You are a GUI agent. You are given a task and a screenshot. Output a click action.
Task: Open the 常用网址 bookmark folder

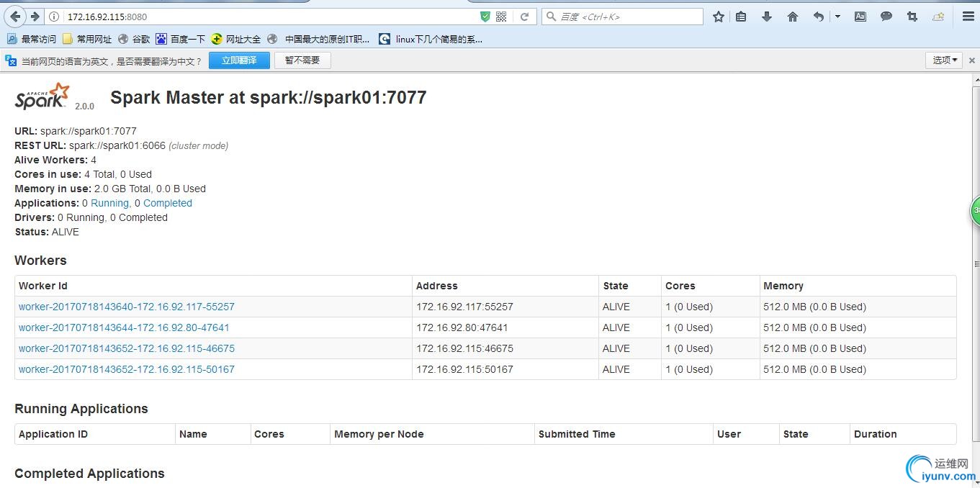coord(87,39)
